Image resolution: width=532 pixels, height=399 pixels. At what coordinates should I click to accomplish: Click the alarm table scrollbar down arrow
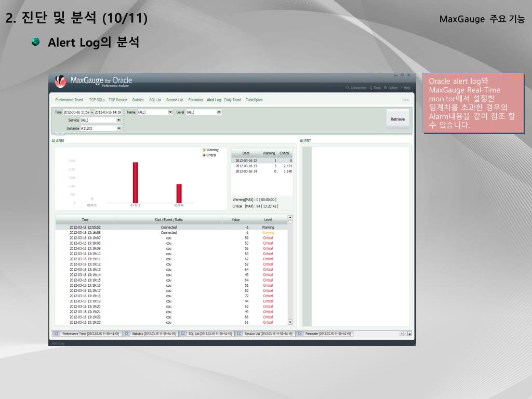coord(290,322)
